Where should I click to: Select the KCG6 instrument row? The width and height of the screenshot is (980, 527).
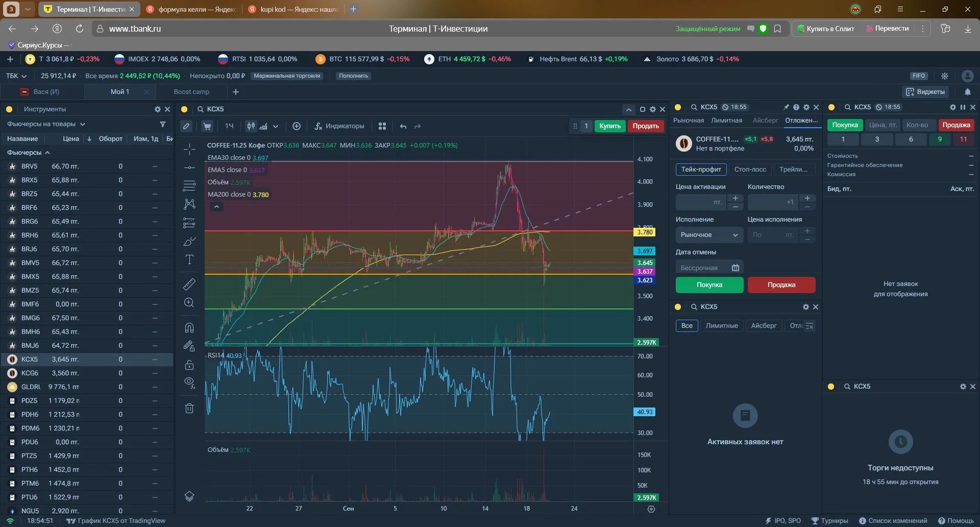click(87, 373)
